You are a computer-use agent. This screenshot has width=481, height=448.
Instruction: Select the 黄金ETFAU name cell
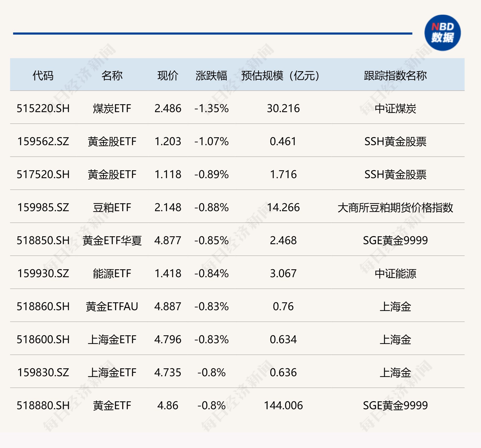112,307
